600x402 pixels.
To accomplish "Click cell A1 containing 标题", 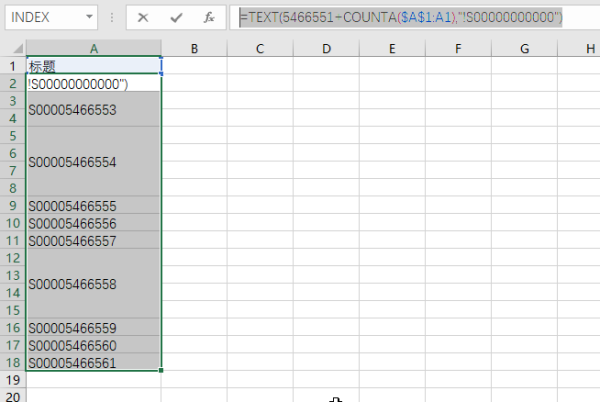I will 93,66.
